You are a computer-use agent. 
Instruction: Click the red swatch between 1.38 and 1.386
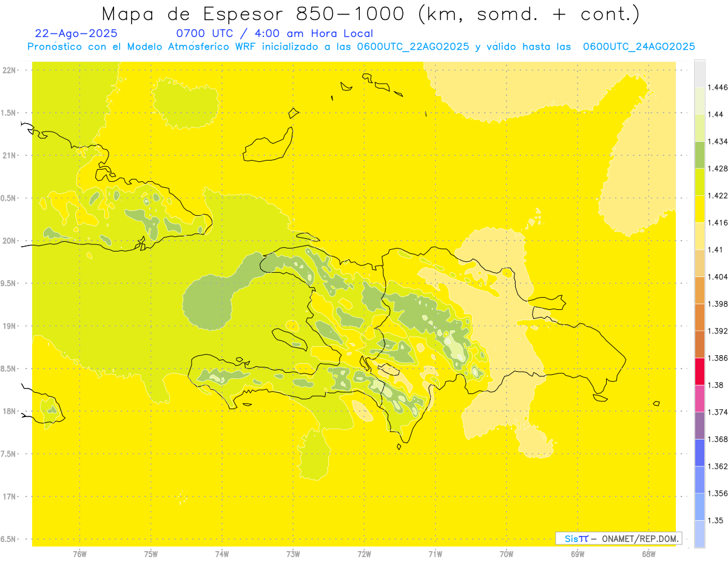pos(699,371)
